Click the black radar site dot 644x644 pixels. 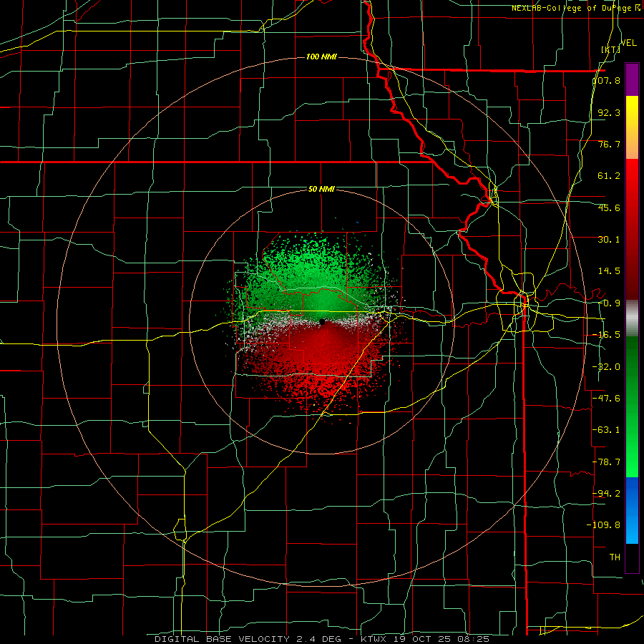322,322
